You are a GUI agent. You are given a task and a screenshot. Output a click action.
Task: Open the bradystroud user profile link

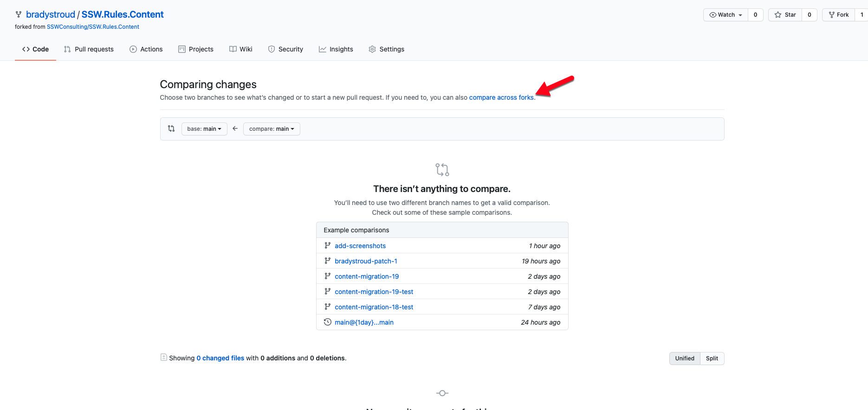(51, 14)
